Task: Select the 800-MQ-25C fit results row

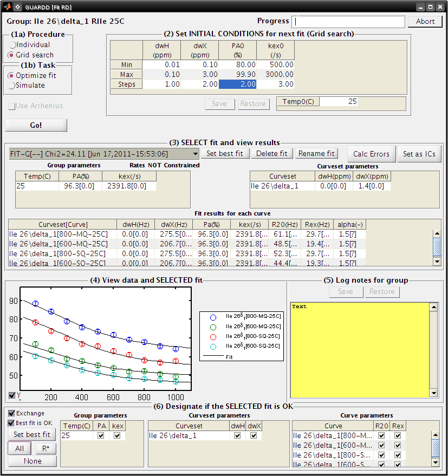Action: coord(187,234)
